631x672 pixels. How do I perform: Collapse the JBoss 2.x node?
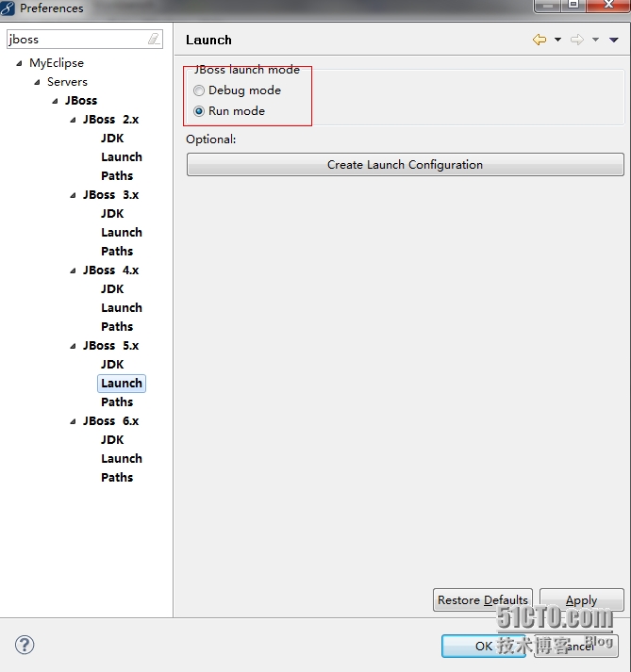[x=74, y=120]
